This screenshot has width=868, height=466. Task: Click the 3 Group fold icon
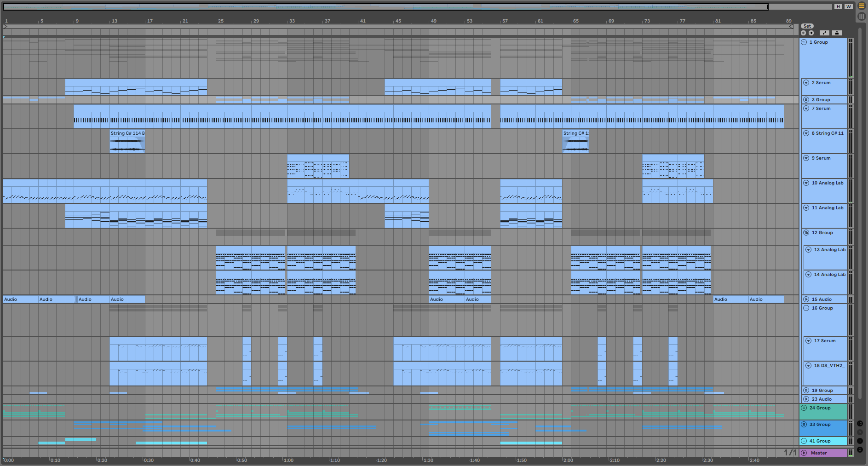coord(806,100)
